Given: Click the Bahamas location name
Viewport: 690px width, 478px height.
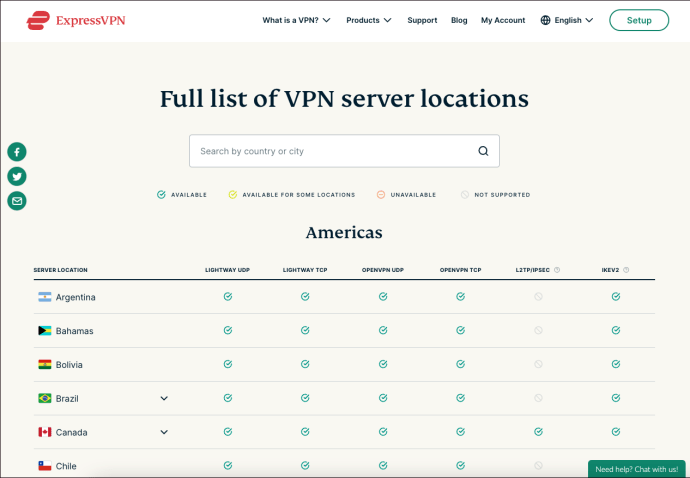Looking at the screenshot, I should [x=74, y=331].
